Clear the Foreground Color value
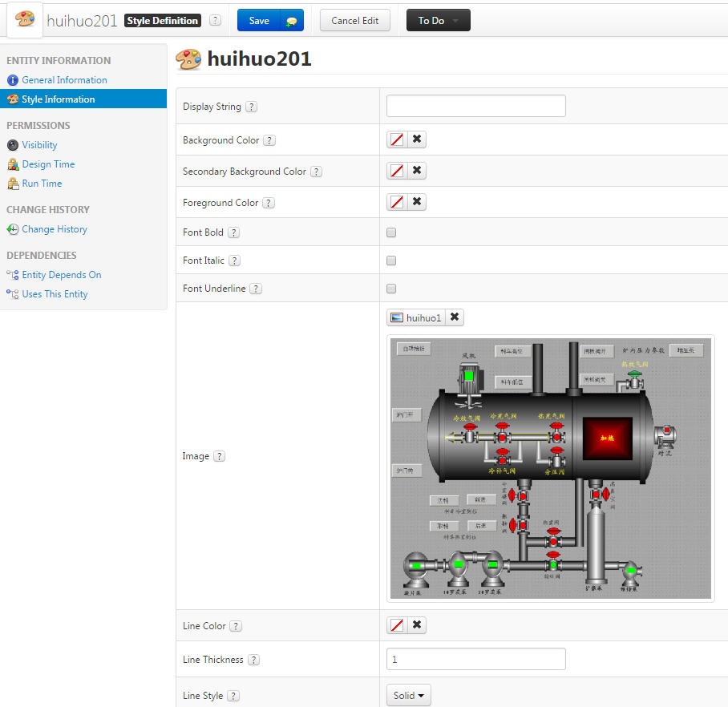The width and height of the screenshot is (728, 707). (417, 202)
